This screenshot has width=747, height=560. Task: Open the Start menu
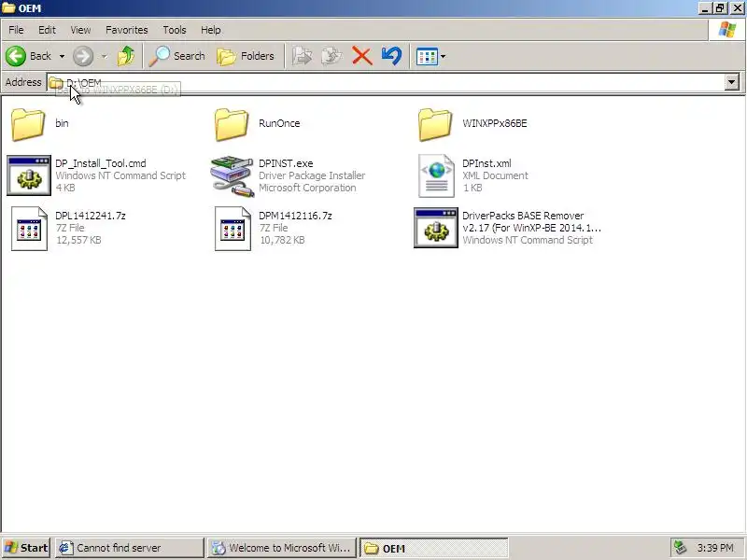tap(26, 548)
